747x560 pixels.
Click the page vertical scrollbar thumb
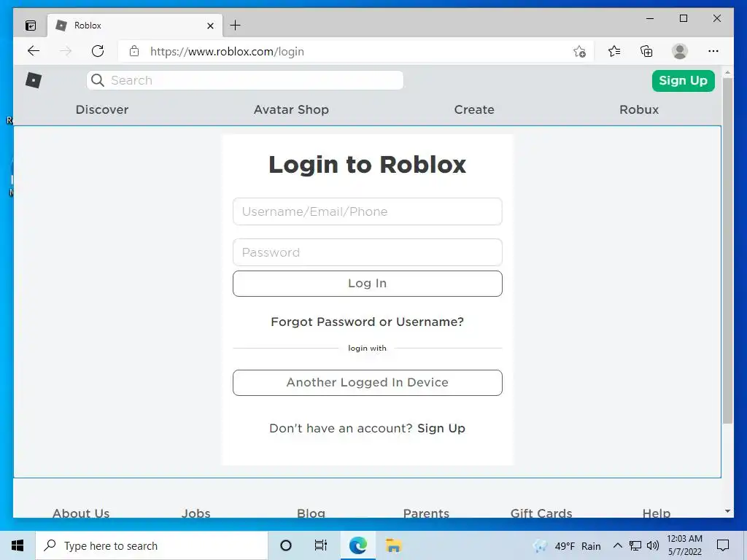tap(727, 251)
